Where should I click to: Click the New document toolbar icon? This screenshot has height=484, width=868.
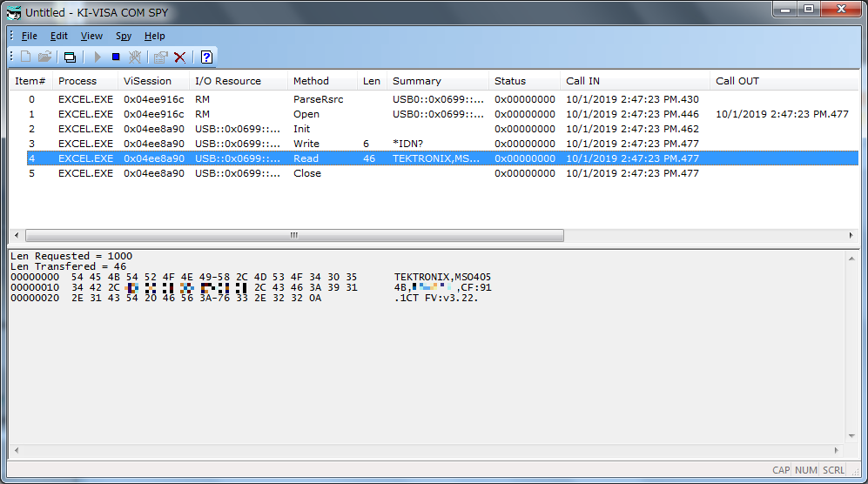[26, 57]
